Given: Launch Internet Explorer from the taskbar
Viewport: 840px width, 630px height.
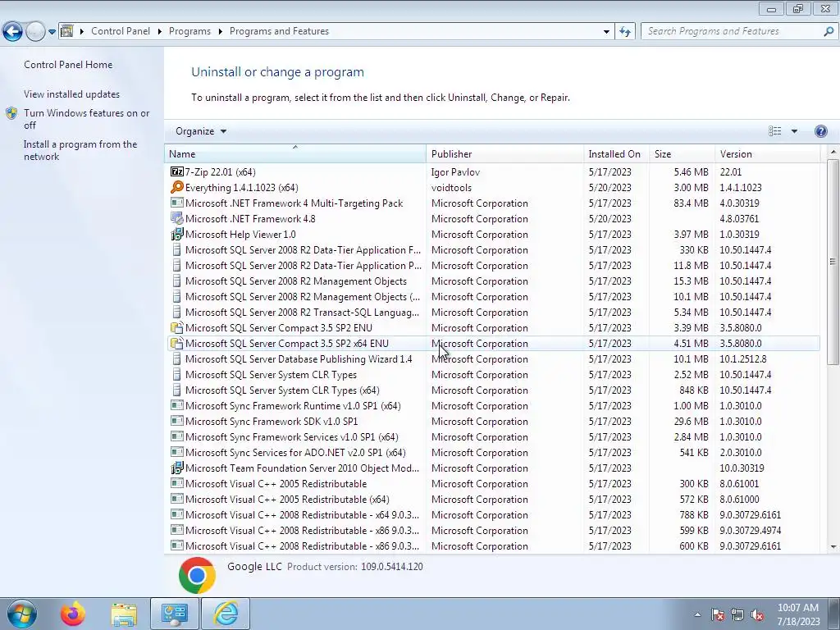Looking at the screenshot, I should [226, 614].
